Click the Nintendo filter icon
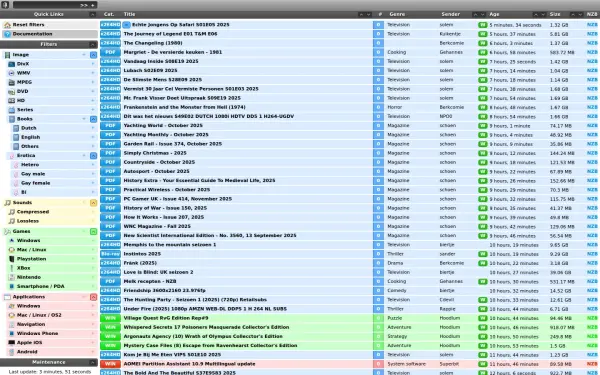600x375 pixels. click(11, 277)
